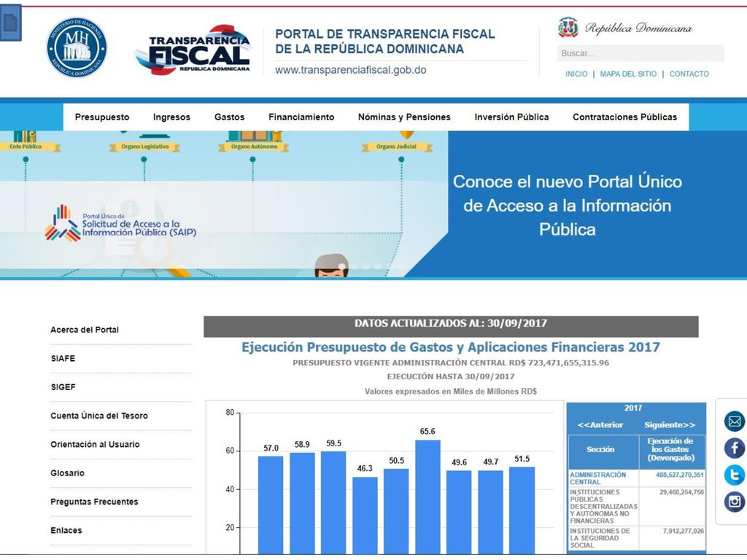This screenshot has width=747, height=560.
Task: Click the document icon at the top-left corner
Action: (x=10, y=23)
